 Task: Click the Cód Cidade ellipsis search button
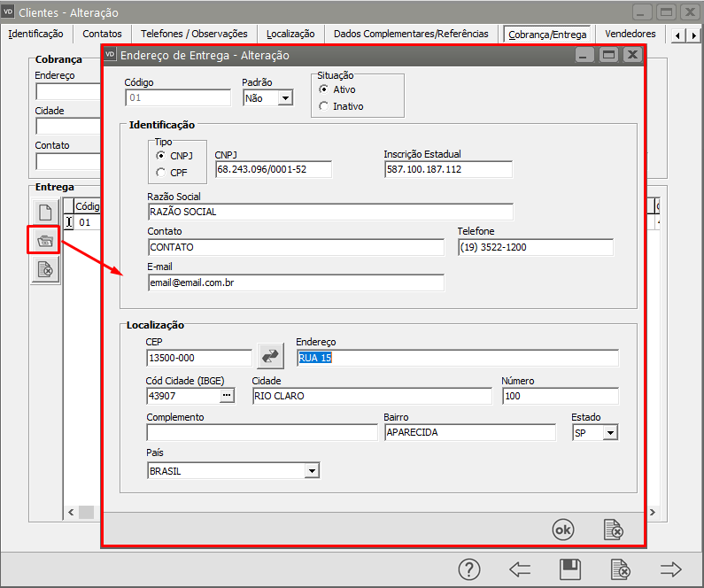click(228, 396)
